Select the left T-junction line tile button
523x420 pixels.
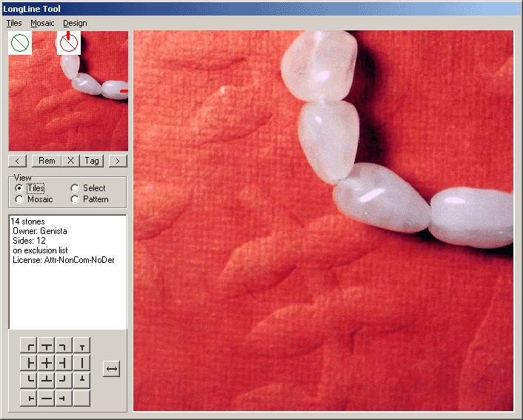[29, 363]
